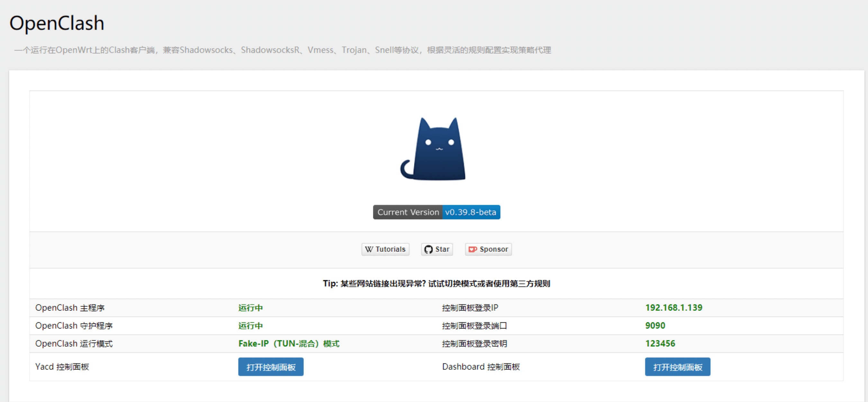This screenshot has width=868, height=402.
Task: Click the Wikipedia W icon on Tutorials
Action: click(x=369, y=249)
